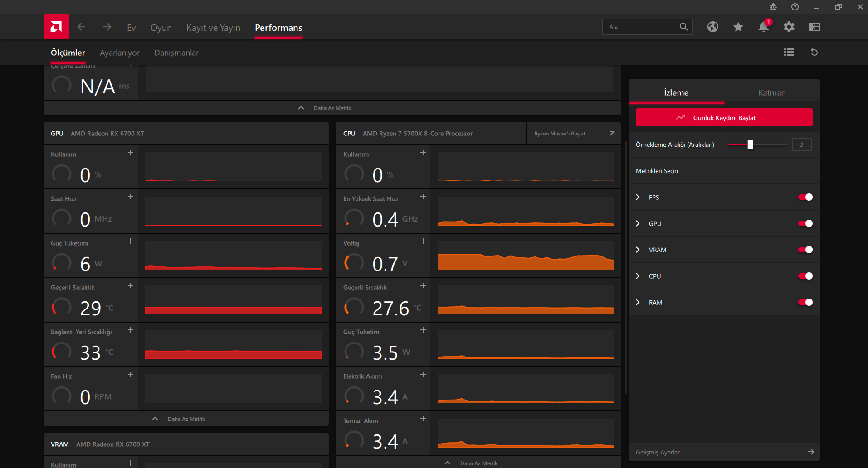The height and width of the screenshot is (468, 868).
Task: Expand the GPU metrics section
Action: tap(638, 223)
